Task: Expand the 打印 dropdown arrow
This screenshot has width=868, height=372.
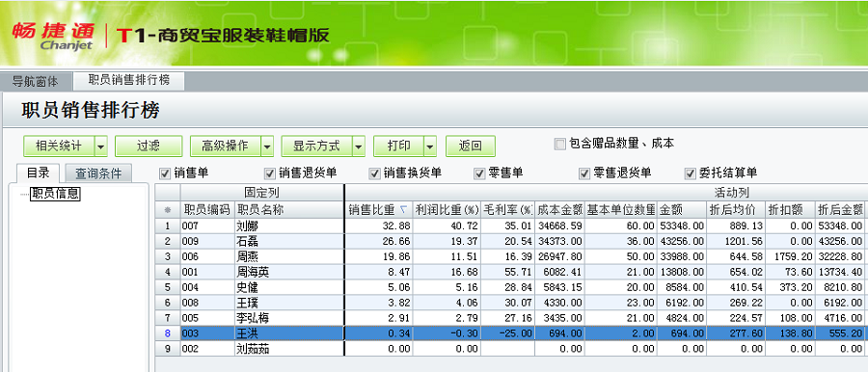Action: tap(431, 146)
